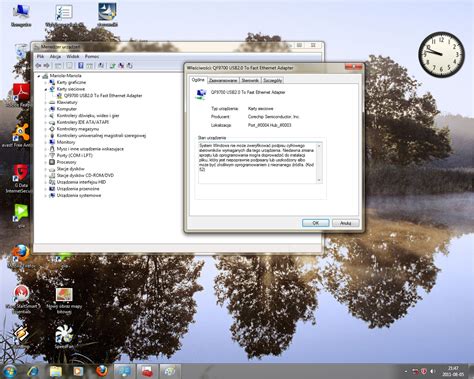Viewport: 474px width, 379px height.
Task: Open SpeedFan desktop shortcut
Action: click(64, 337)
